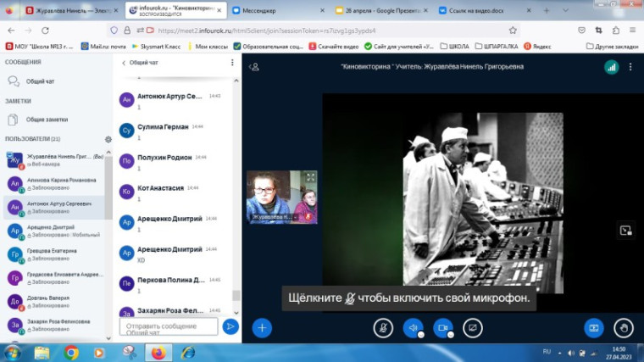Click chat message from Кот Анастасия
This screenshot has height=362, width=644.
tap(173, 192)
